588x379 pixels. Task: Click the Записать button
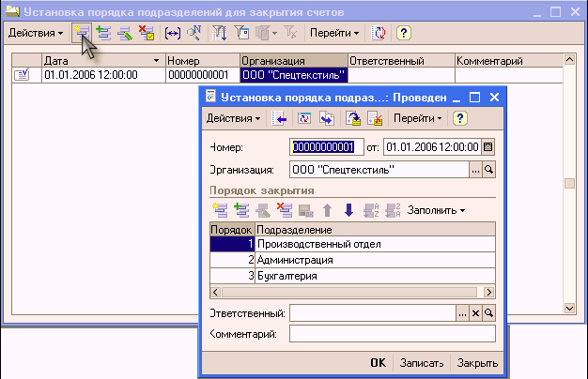[x=422, y=363]
